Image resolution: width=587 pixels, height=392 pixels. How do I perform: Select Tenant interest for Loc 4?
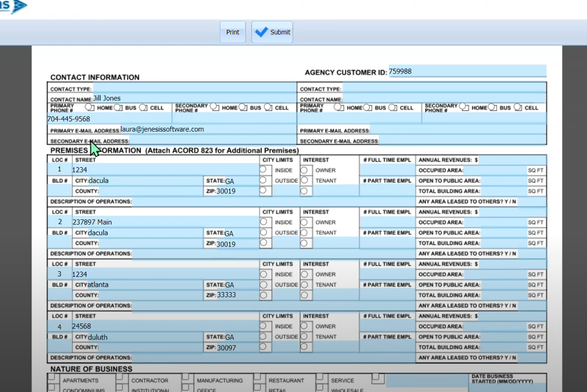(305, 336)
